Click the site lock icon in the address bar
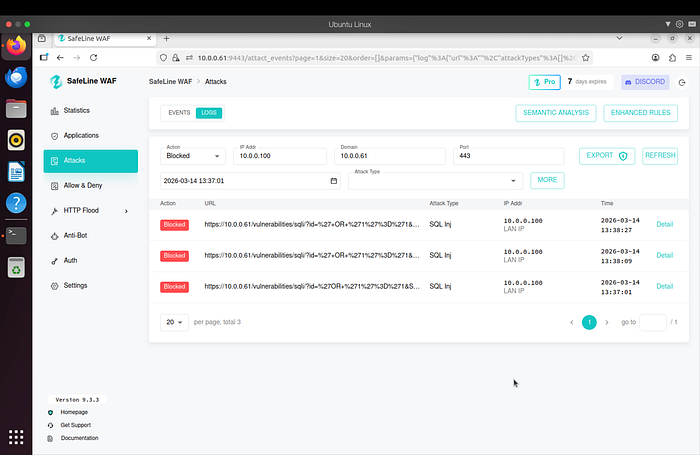This screenshot has height=455, width=700. coord(176,58)
